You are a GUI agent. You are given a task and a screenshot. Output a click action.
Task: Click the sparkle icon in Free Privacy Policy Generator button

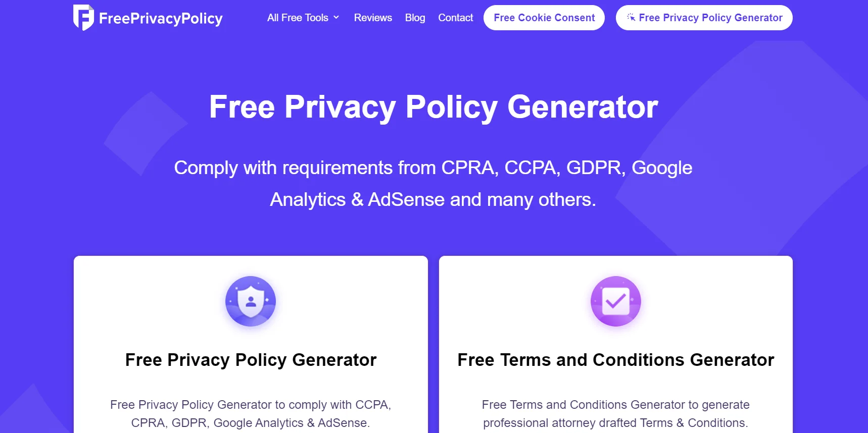[x=631, y=17]
